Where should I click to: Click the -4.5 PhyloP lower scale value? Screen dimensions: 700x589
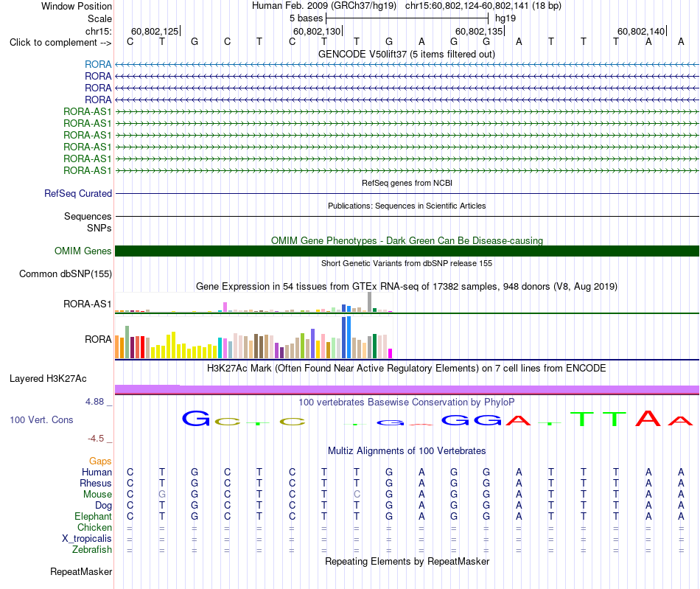click(96, 438)
